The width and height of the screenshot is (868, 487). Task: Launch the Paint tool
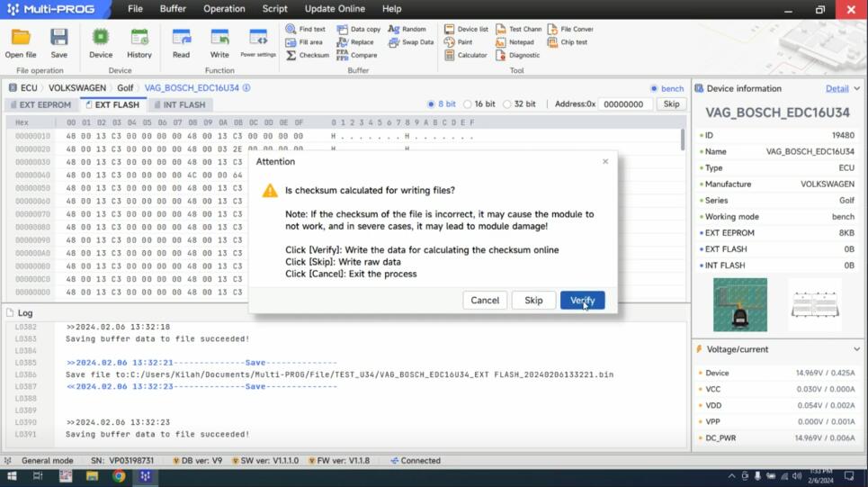coord(459,42)
